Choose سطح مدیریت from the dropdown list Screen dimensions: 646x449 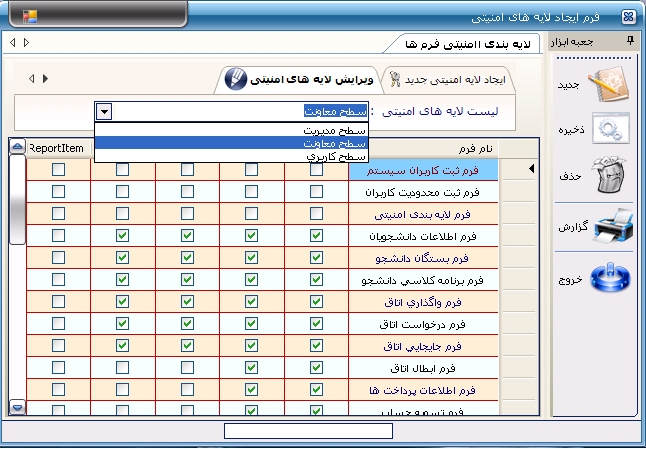coord(232,130)
